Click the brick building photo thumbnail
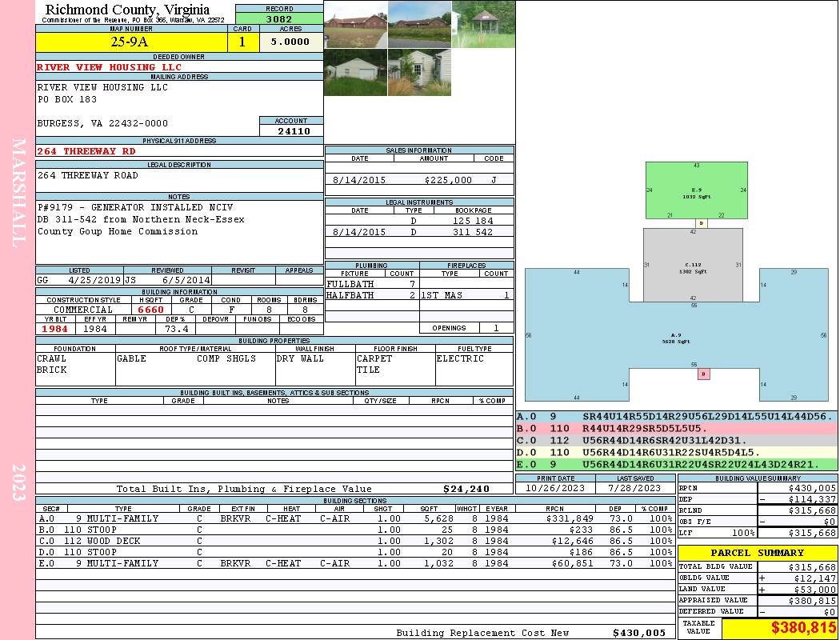 (x=355, y=24)
